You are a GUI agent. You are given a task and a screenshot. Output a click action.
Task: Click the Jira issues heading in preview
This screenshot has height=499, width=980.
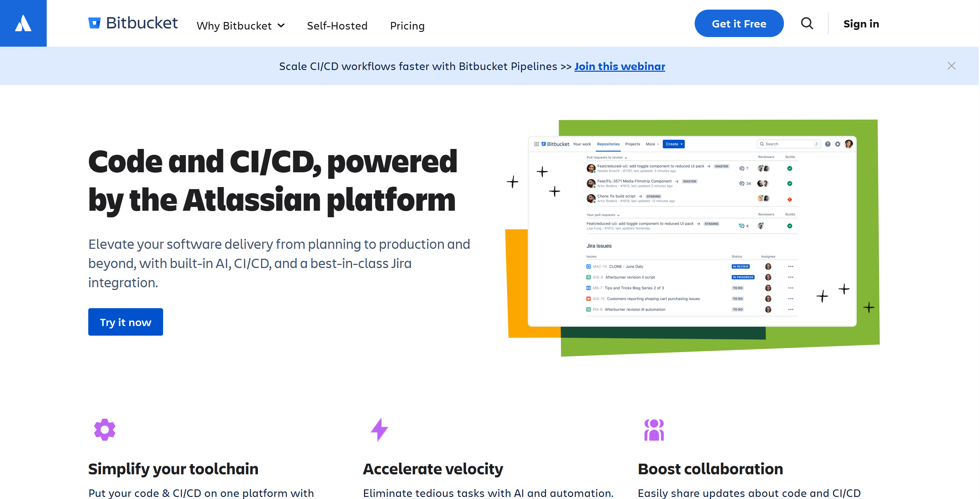tap(599, 246)
